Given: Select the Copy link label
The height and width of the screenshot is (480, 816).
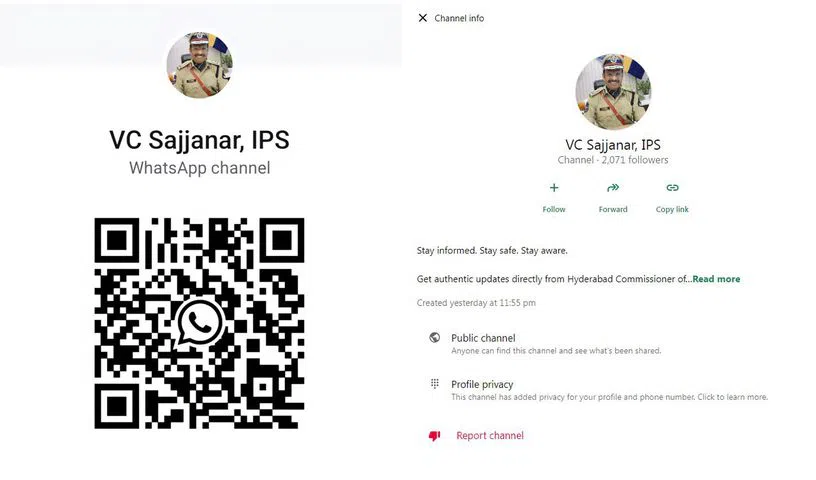Looking at the screenshot, I should tap(672, 209).
